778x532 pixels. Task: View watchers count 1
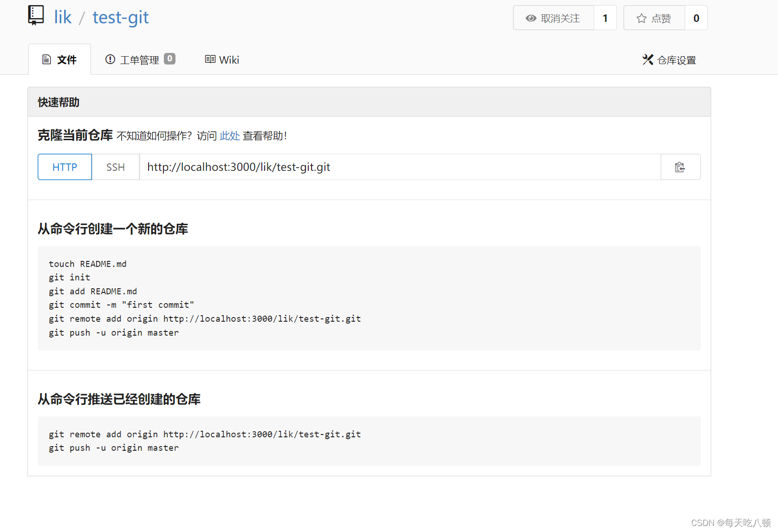click(605, 18)
